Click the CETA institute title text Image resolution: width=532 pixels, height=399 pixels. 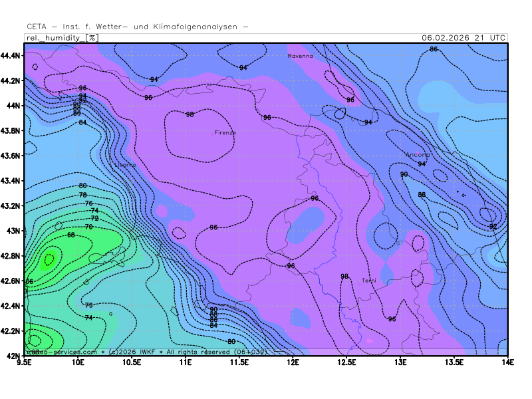coord(138,27)
